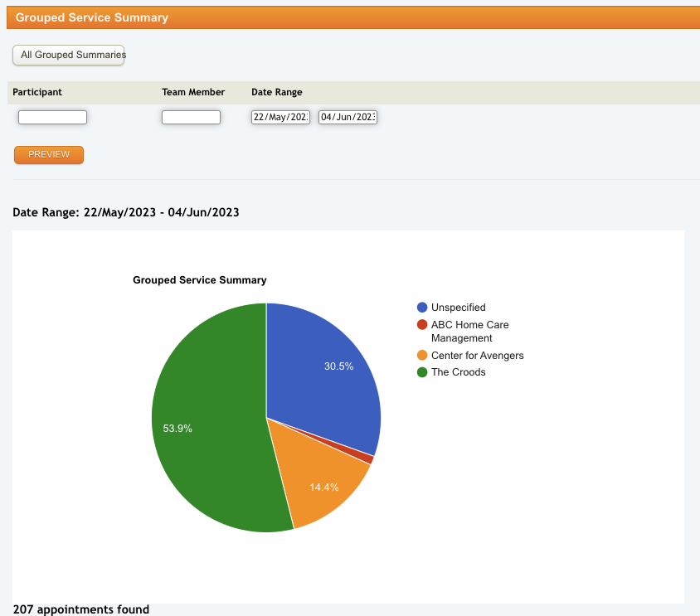Open the end date field 04/Jun/2023
This screenshot has width=700, height=616.
coord(348,117)
